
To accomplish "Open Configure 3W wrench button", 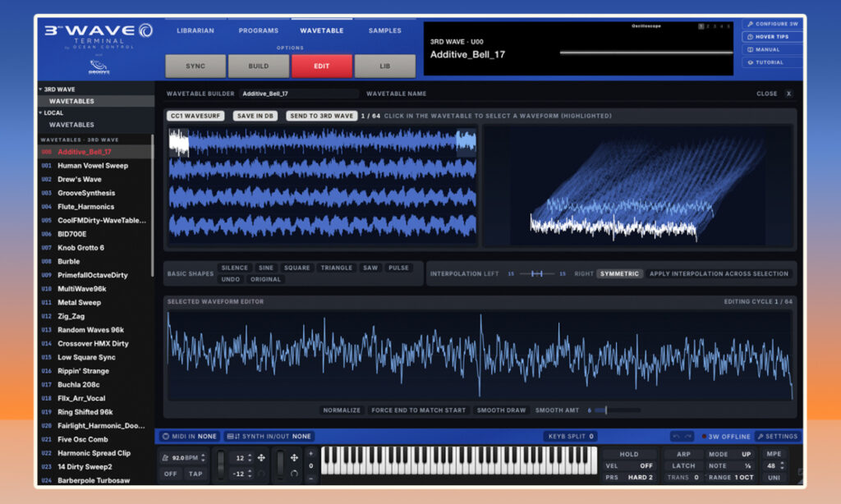I will click(x=772, y=24).
